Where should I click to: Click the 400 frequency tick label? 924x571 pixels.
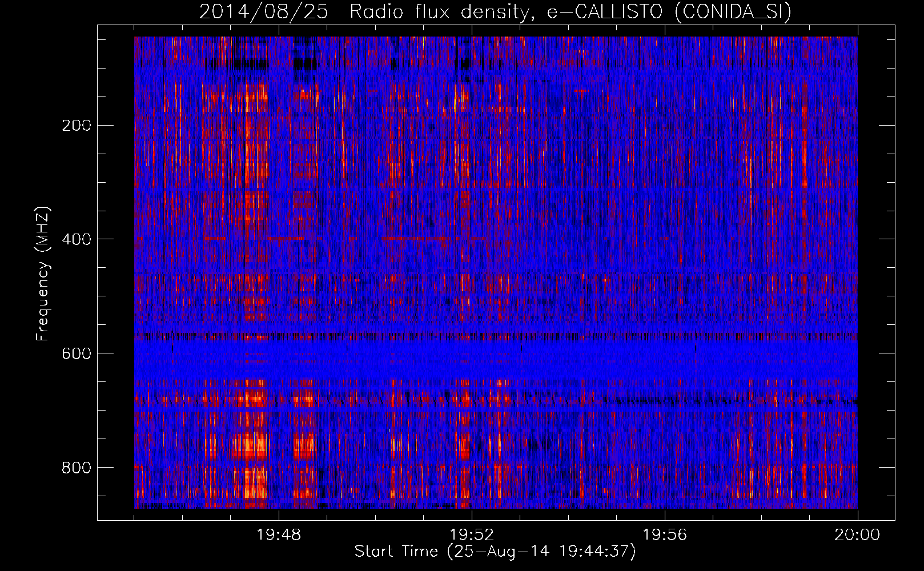pyautogui.click(x=77, y=240)
